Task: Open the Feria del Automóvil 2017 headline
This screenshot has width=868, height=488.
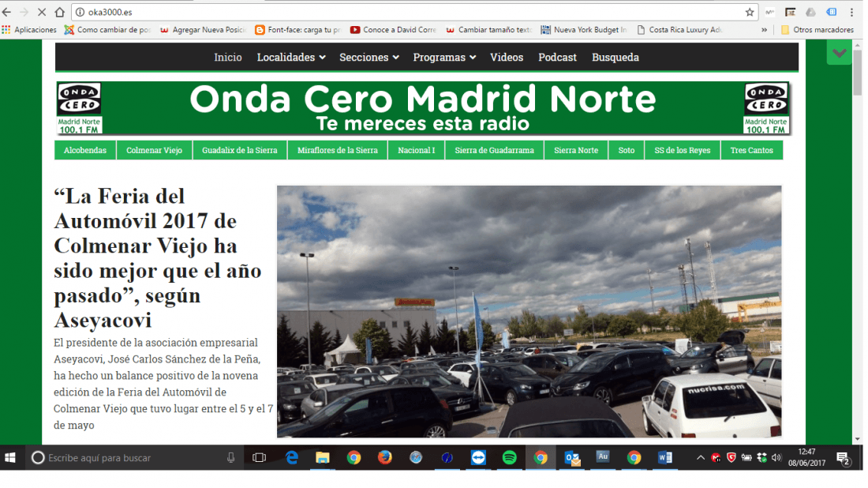Action: pyautogui.click(x=158, y=258)
